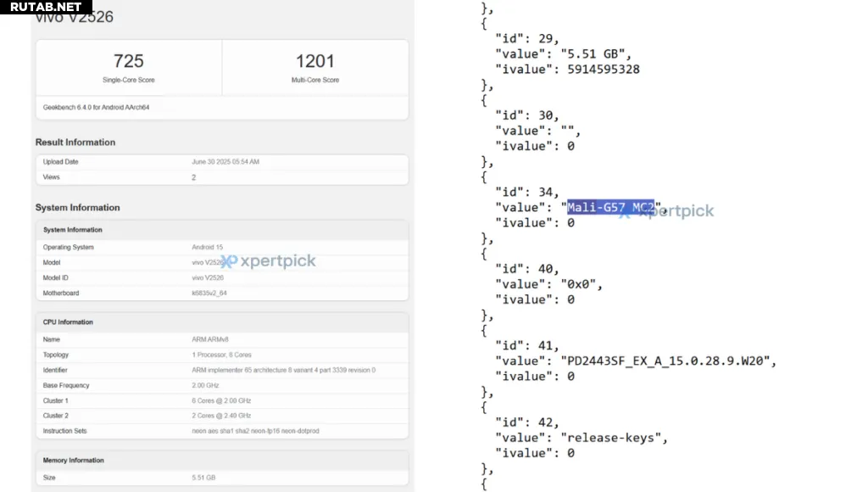Select 'Geekbench 6.4.0 for Android AArch64' text
Viewport: 868px width, 492px height.
(97, 108)
